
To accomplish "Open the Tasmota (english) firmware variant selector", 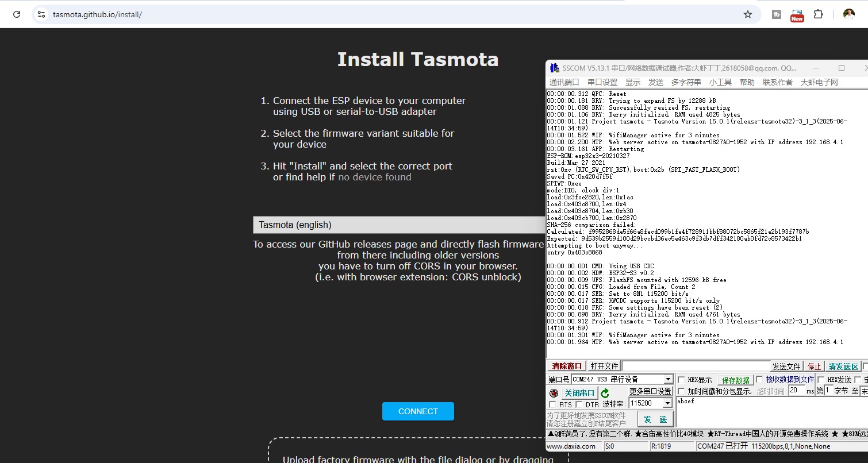I will click(399, 225).
